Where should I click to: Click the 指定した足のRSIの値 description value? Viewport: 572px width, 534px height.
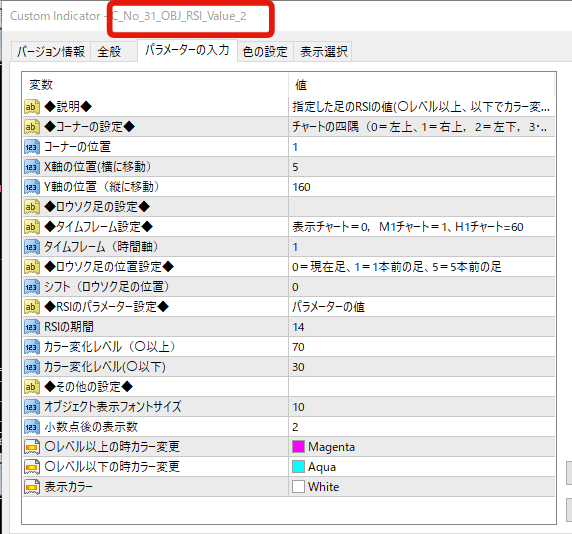coord(422,107)
